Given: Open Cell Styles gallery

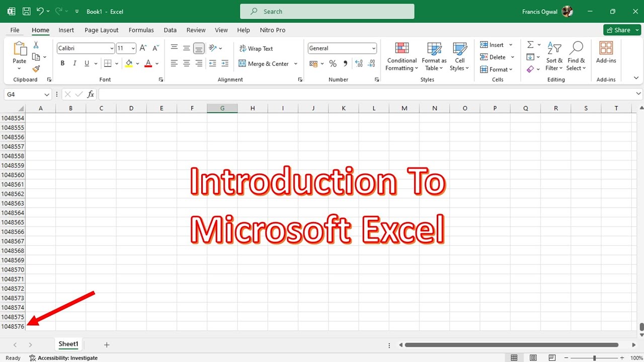Looking at the screenshot, I should [459, 56].
